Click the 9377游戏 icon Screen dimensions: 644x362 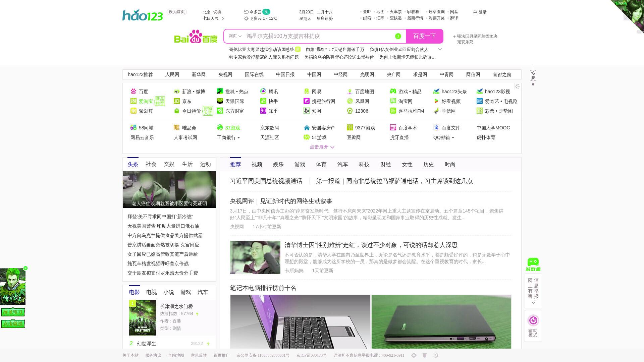350,128
